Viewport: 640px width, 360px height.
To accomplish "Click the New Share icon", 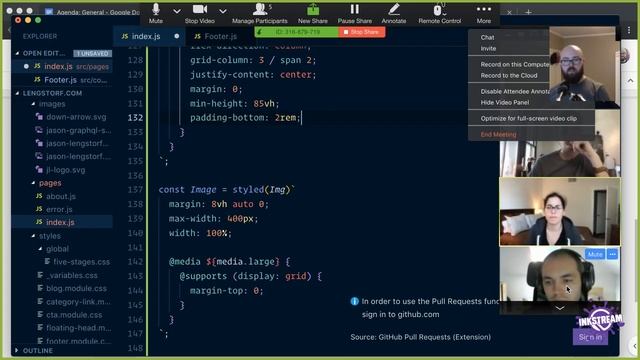I will (x=313, y=9).
